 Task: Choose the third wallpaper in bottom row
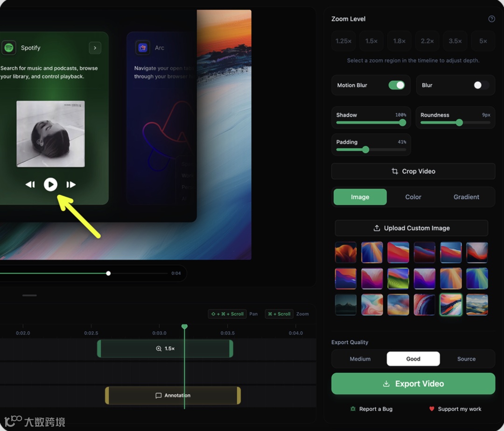pos(398,304)
